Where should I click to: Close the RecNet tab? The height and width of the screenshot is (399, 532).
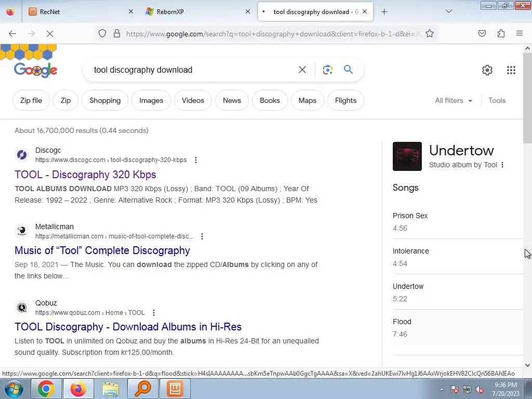point(130,11)
